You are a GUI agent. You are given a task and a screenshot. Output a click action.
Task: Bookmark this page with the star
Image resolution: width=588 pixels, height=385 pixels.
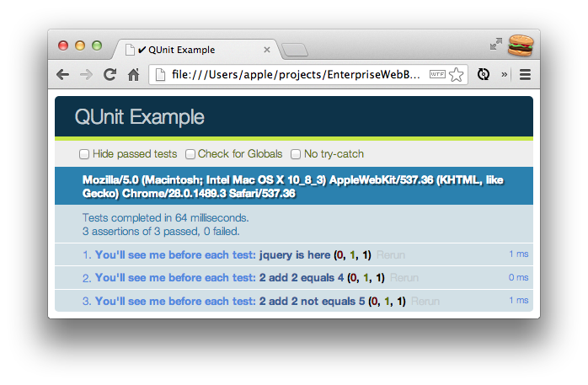[x=457, y=75]
